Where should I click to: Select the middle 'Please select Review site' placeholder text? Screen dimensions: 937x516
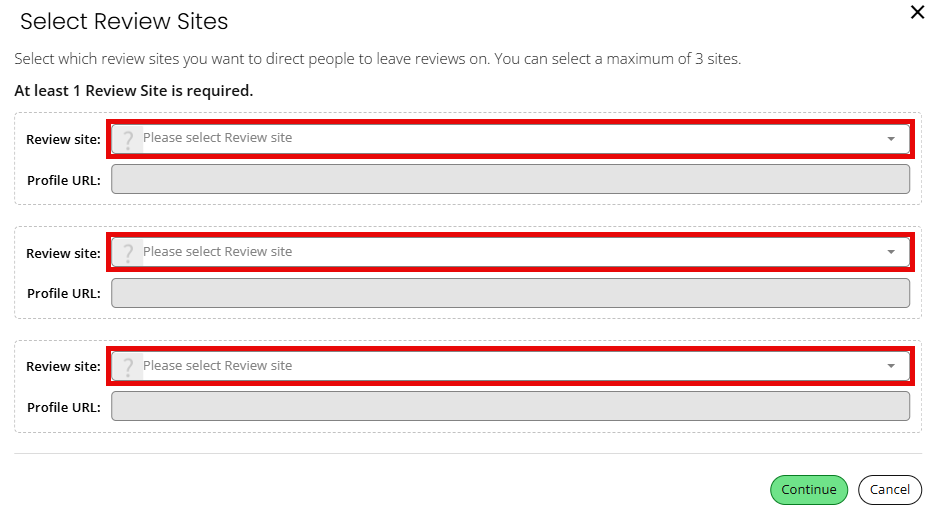tap(218, 252)
